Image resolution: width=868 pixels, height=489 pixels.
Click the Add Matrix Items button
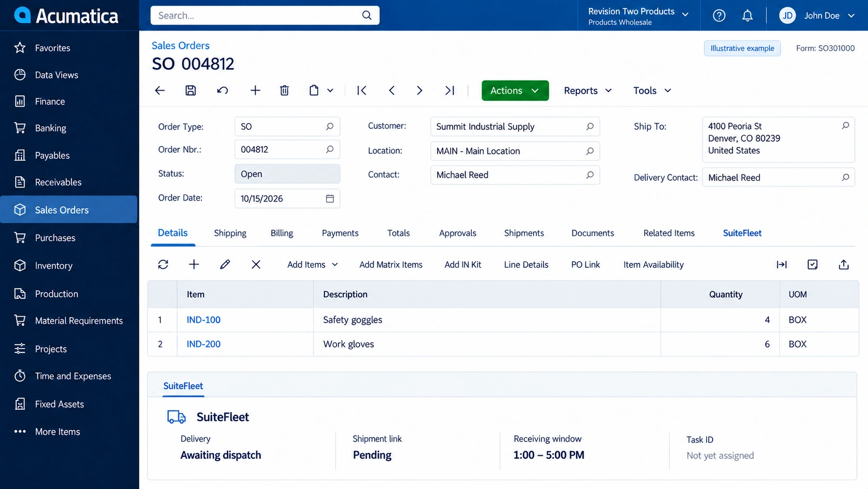pos(391,265)
